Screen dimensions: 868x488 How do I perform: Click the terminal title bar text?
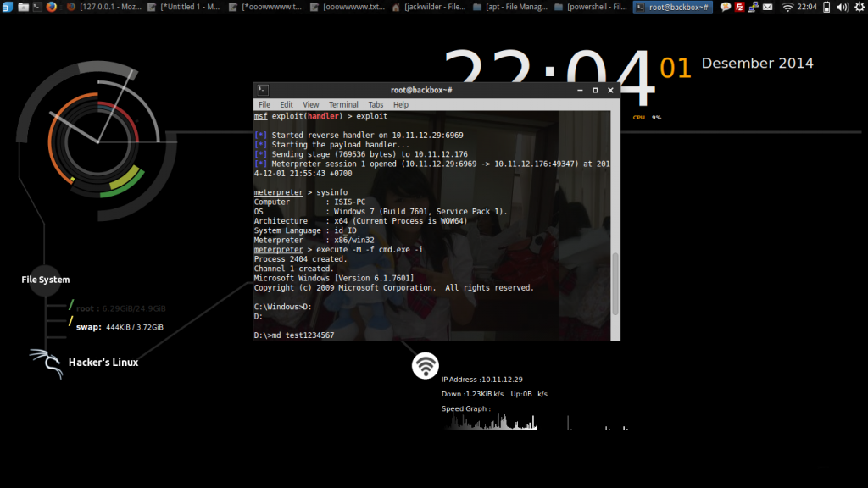[421, 90]
